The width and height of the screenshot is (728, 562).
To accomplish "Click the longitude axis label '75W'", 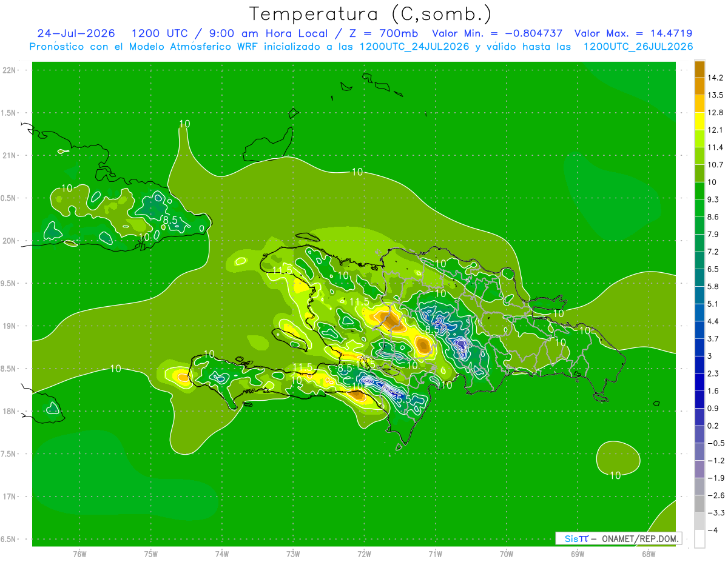I will (x=151, y=554).
